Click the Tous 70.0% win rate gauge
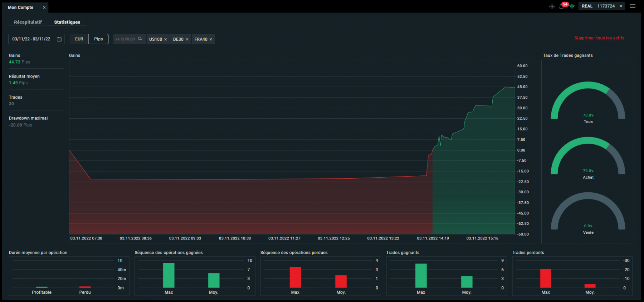Image resolution: width=644 pixels, height=302 pixels. (588, 101)
